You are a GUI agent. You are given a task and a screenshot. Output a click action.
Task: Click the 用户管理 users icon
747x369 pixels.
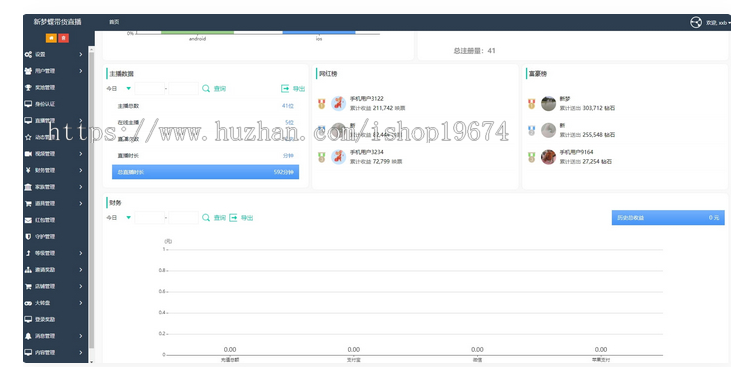[28, 71]
